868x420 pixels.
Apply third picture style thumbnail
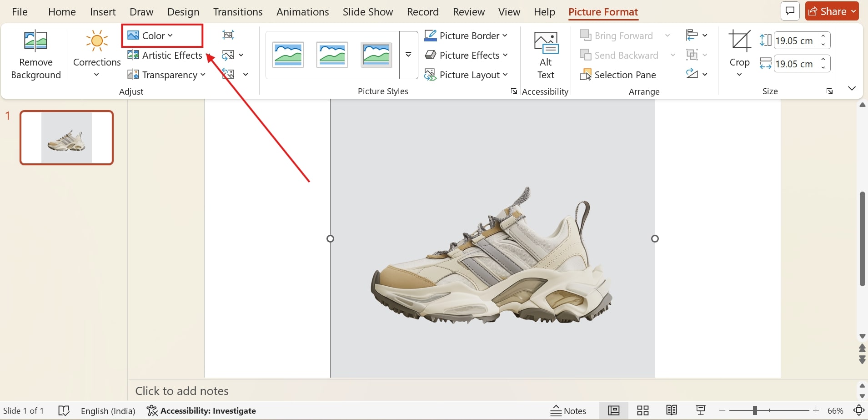click(376, 55)
